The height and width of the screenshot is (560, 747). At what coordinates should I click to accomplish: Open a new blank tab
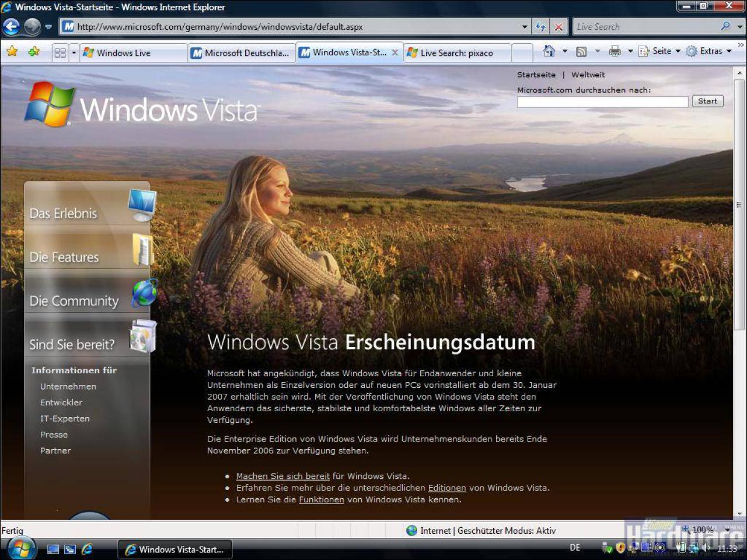pyautogui.click(x=522, y=52)
